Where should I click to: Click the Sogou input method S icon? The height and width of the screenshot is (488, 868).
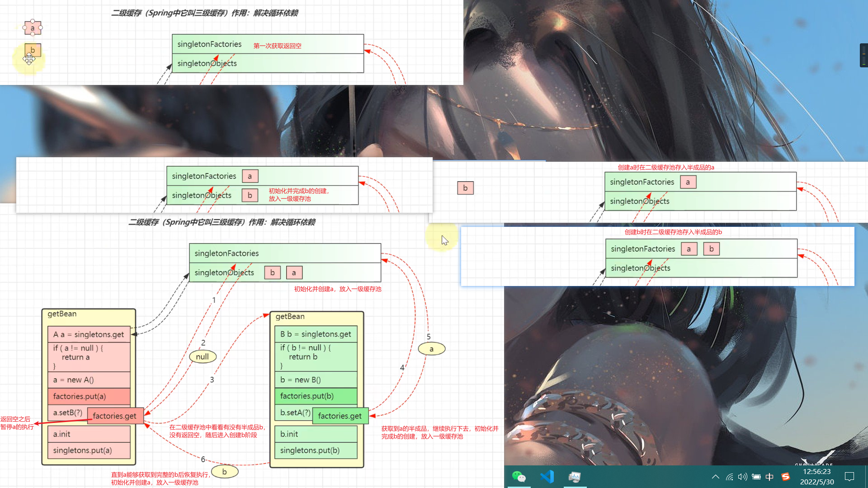coord(786,477)
